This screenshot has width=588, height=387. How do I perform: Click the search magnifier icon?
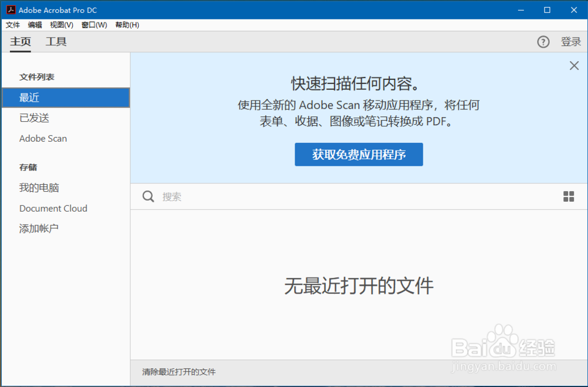(148, 196)
